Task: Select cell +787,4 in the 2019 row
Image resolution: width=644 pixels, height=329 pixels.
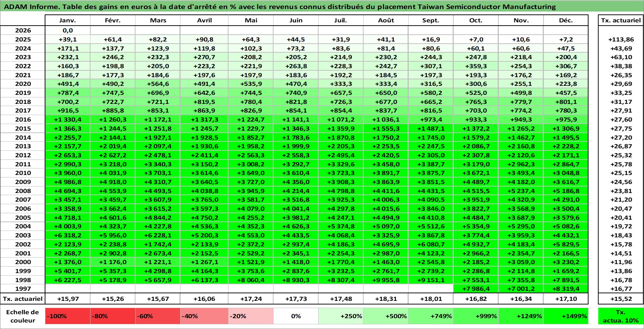Action: click(x=68, y=93)
